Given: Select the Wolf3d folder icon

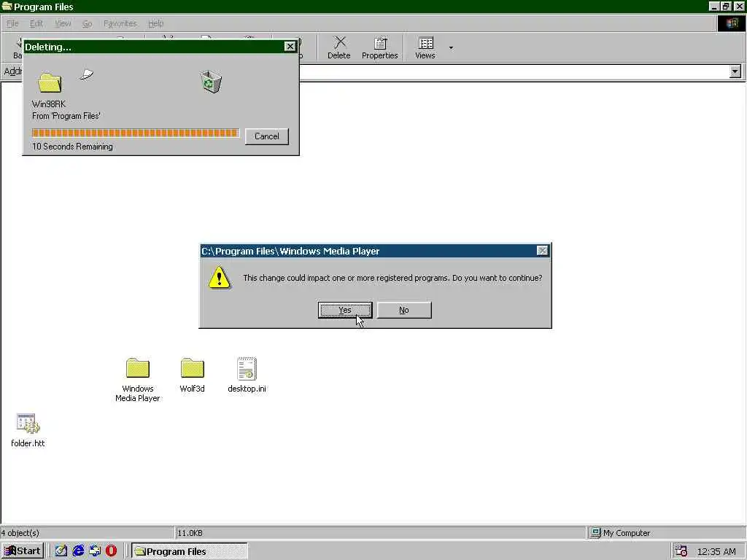Looking at the screenshot, I should 193,368.
